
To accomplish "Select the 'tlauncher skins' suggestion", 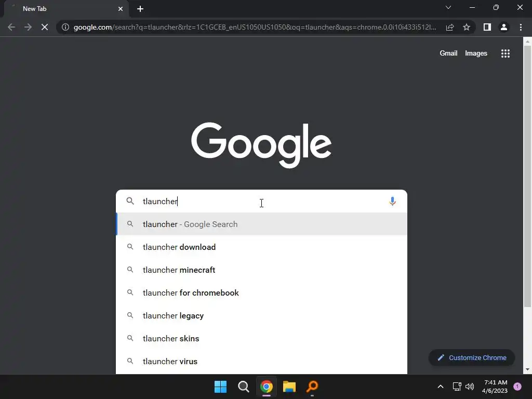I will coord(262,338).
